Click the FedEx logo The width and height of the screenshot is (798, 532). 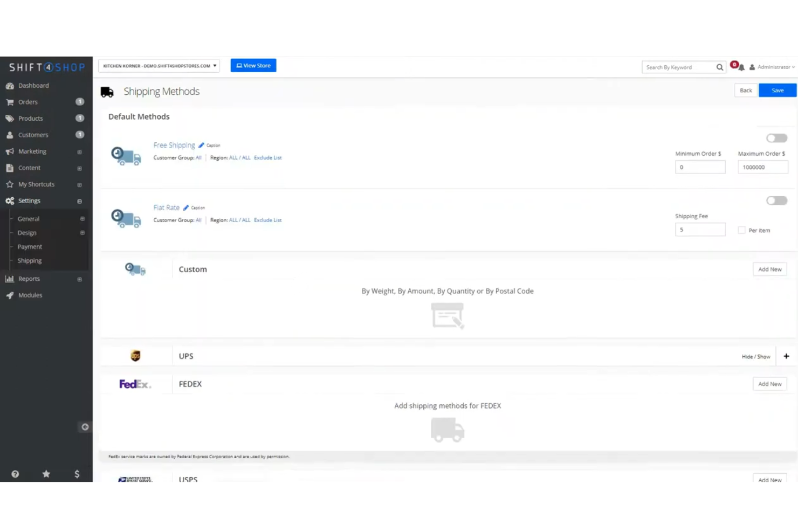[135, 384]
